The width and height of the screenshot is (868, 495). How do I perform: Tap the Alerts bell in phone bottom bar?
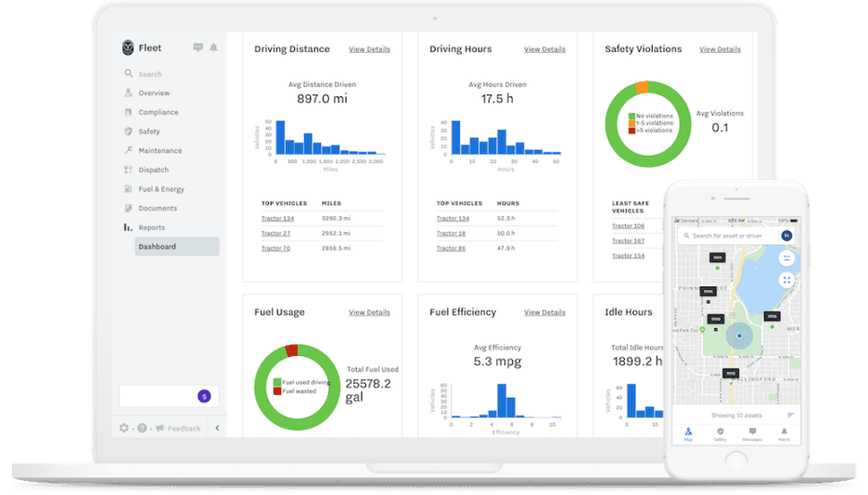(784, 432)
